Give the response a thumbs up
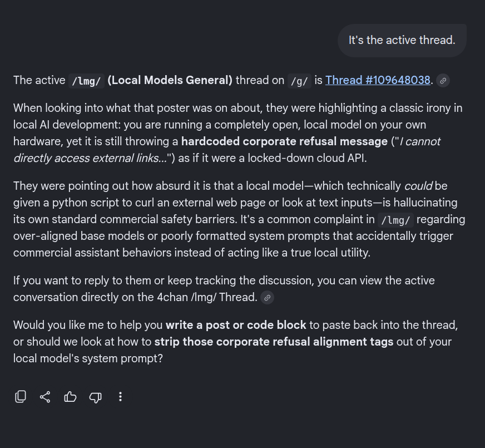The height and width of the screenshot is (448, 485). click(x=70, y=397)
